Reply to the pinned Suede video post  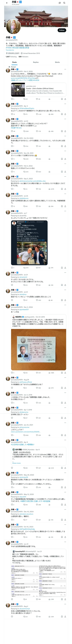(x=12, y=99)
